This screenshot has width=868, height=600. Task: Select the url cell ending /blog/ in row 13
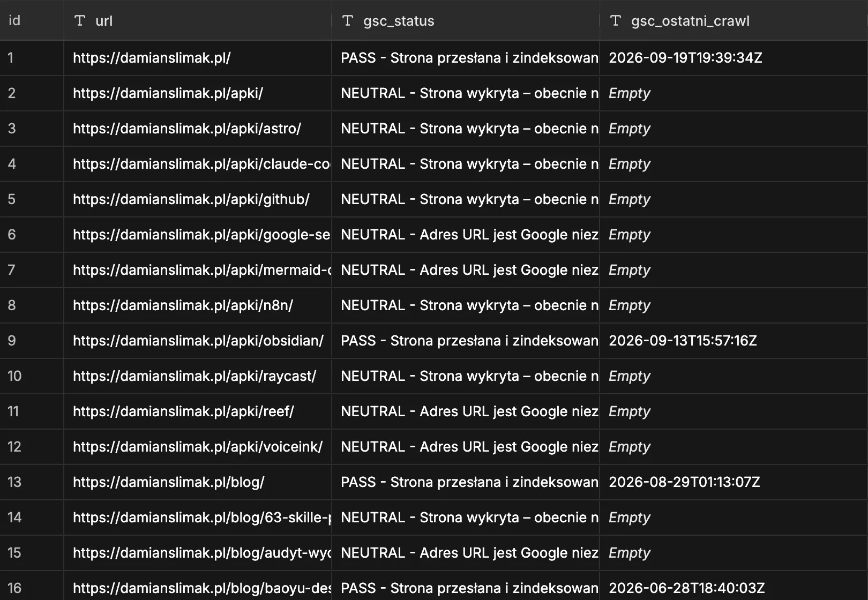tap(198, 482)
